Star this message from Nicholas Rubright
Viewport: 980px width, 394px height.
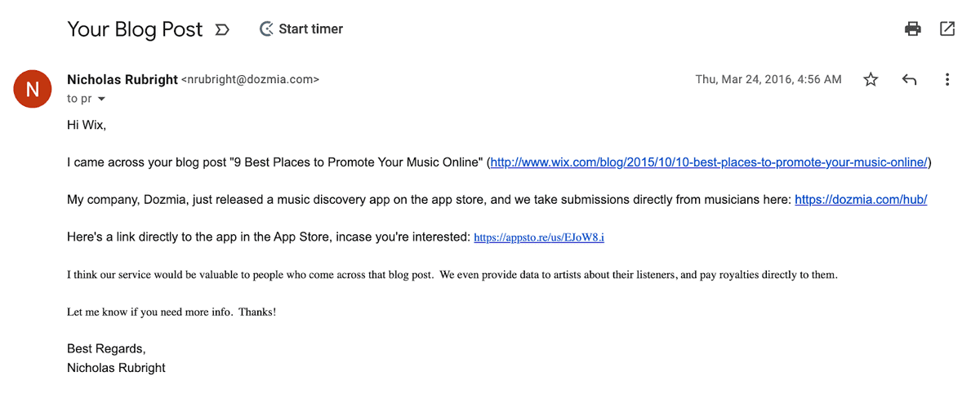pyautogui.click(x=871, y=79)
